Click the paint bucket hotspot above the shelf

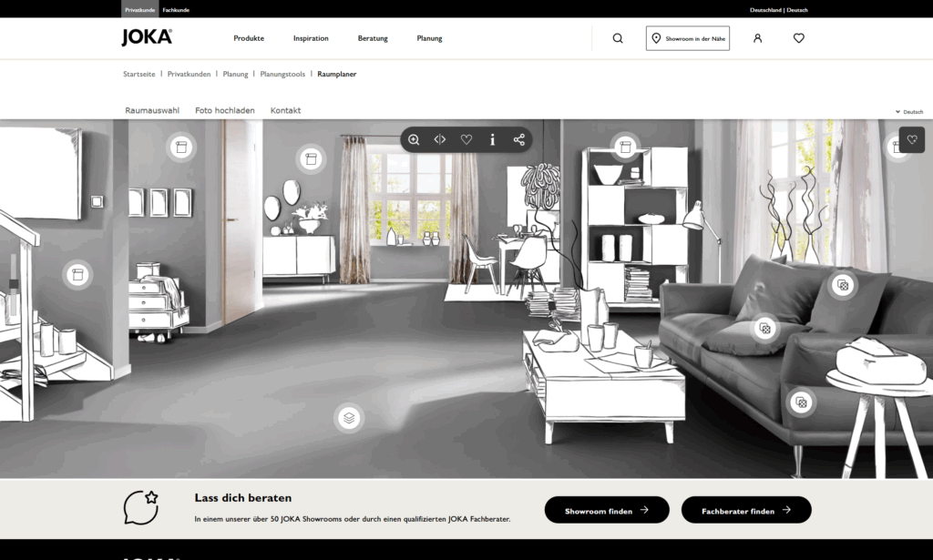point(625,146)
